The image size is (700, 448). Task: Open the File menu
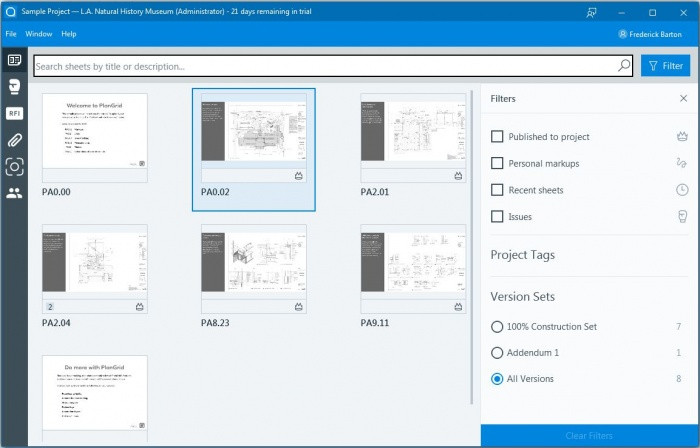pos(11,34)
